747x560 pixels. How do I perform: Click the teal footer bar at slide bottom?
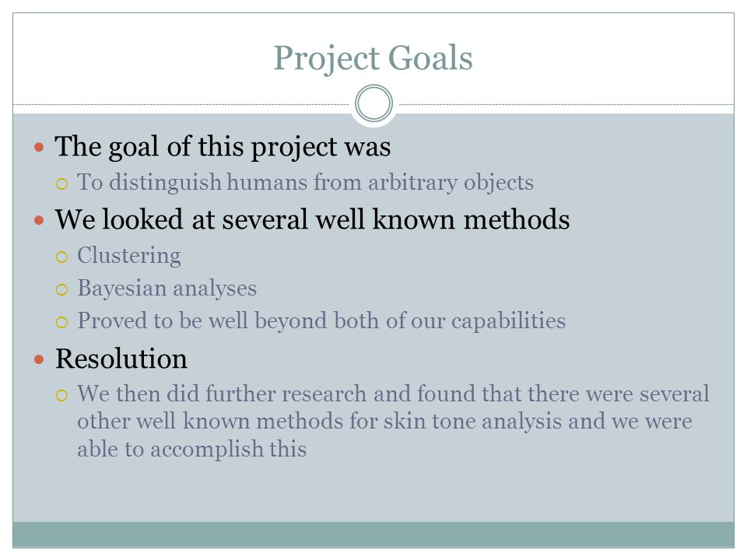coord(373,534)
